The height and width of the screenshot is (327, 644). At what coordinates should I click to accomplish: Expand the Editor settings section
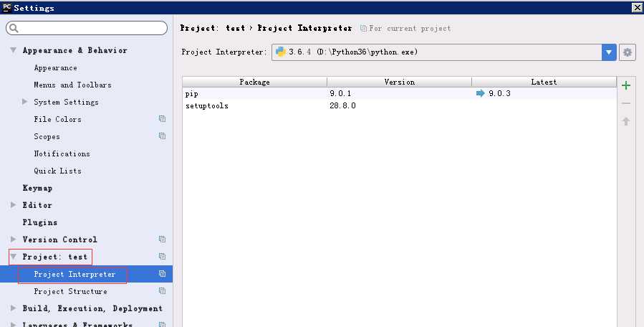pos(14,205)
